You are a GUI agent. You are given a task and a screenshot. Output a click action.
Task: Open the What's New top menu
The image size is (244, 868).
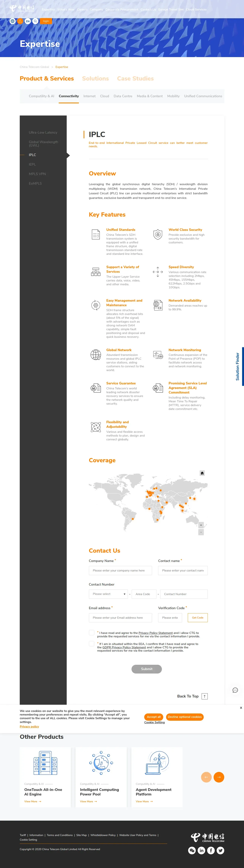pos(66,10)
